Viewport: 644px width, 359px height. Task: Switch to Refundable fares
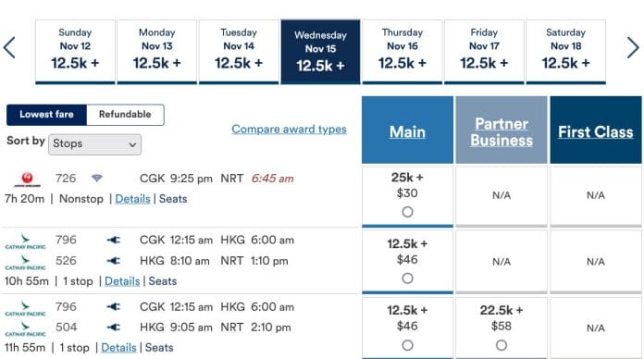[125, 115]
